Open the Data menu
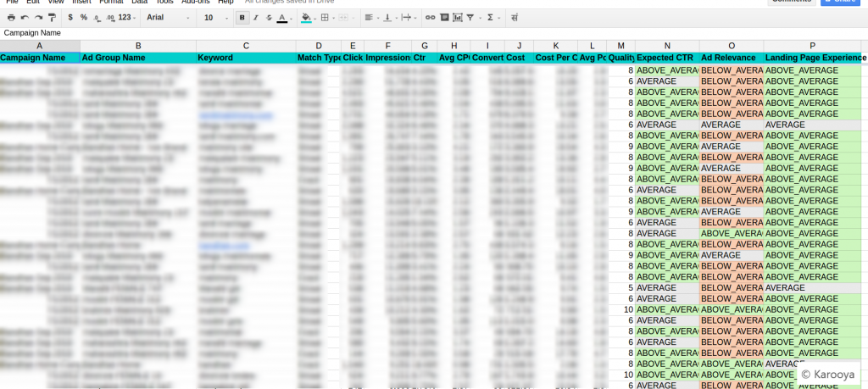This screenshot has width=868, height=389. tap(139, 3)
